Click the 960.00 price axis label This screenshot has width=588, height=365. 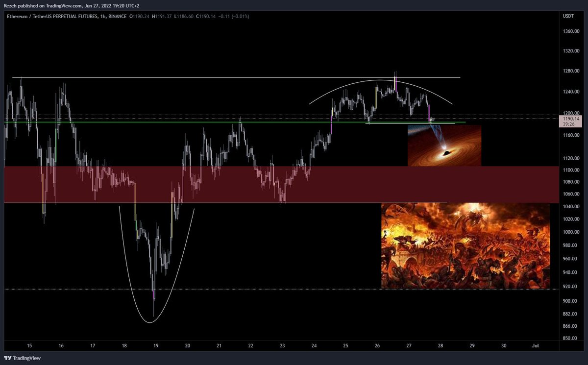pyautogui.click(x=570, y=259)
